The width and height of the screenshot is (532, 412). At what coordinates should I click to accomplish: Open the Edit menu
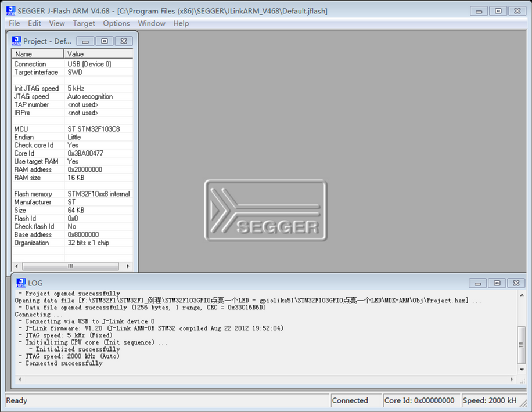click(34, 23)
